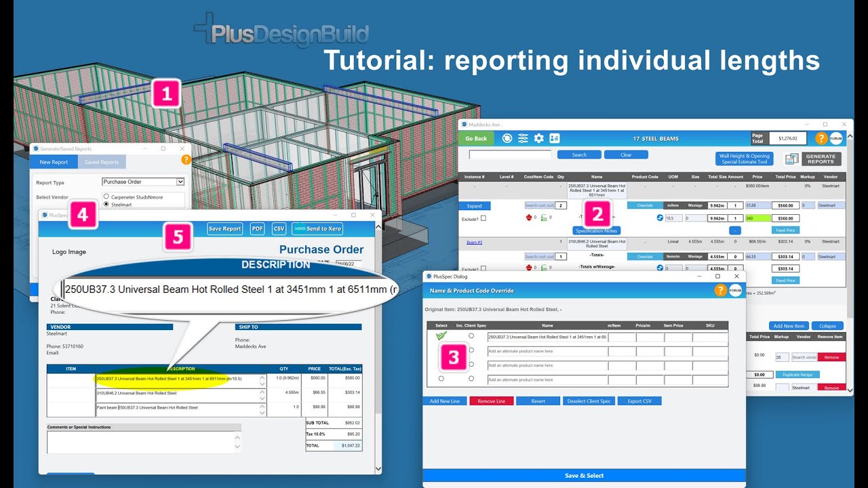Viewport: 868px width, 488px height.
Task: Click Deselect Client Spec button
Action: [x=589, y=401]
